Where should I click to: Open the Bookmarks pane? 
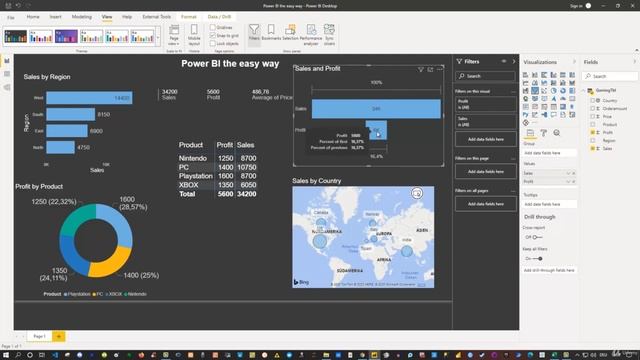click(x=271, y=33)
